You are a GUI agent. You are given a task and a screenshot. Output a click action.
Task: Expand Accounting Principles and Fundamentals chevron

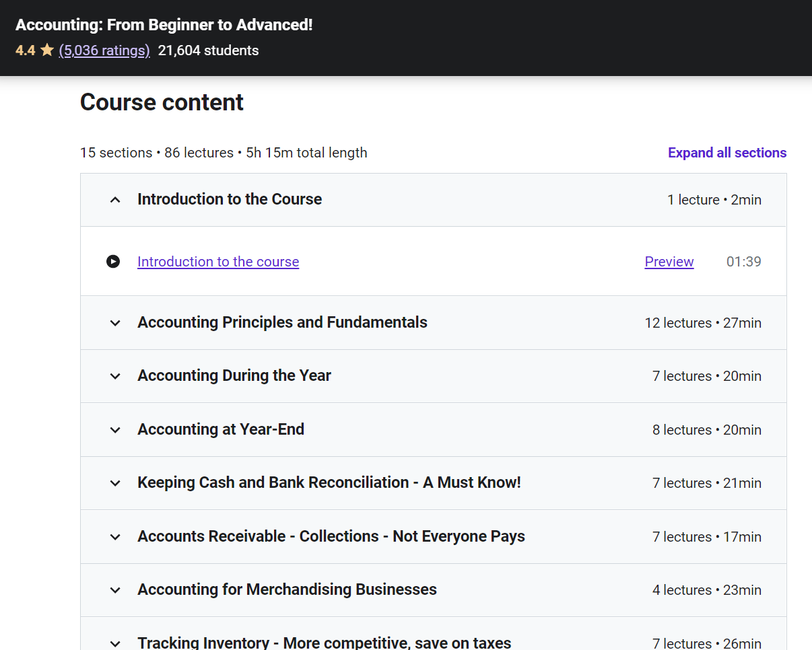tap(115, 323)
